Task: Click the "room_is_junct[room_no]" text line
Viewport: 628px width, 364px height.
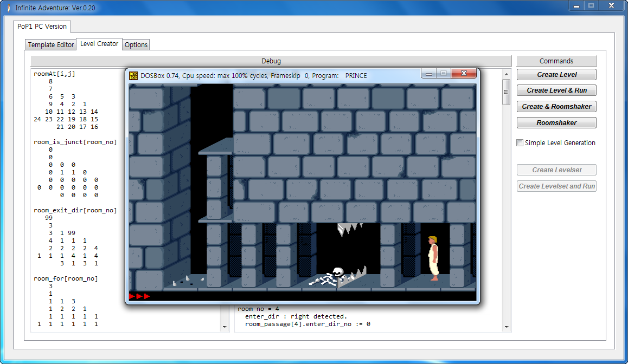Action: 75,142
